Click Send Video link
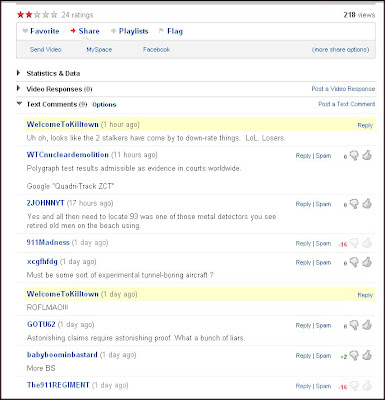The width and height of the screenshot is (385, 400). (45, 50)
